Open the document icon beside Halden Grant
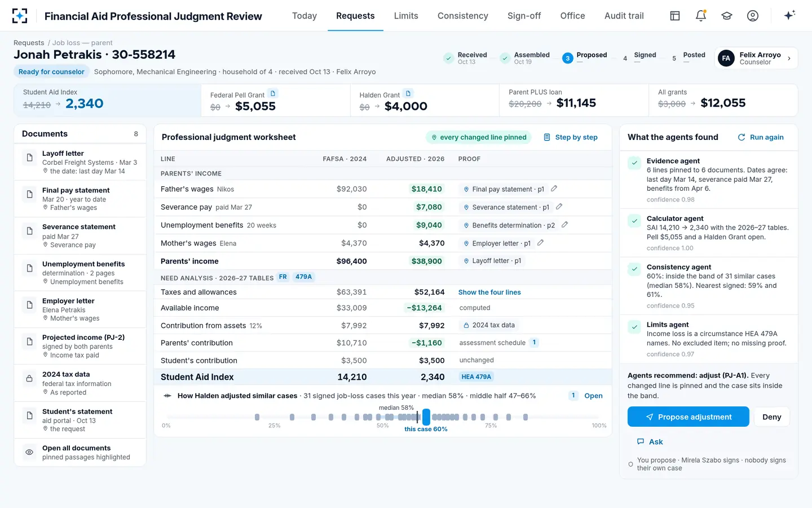The height and width of the screenshot is (508, 812). (x=408, y=94)
